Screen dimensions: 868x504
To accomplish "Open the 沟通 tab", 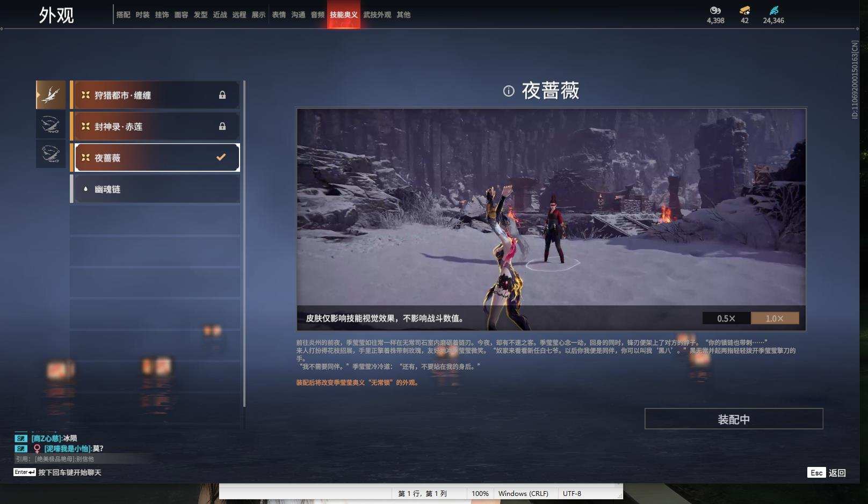I will pyautogui.click(x=298, y=15).
